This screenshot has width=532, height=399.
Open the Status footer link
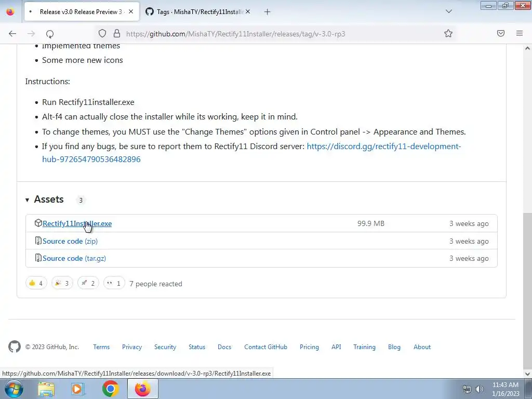[197, 347]
